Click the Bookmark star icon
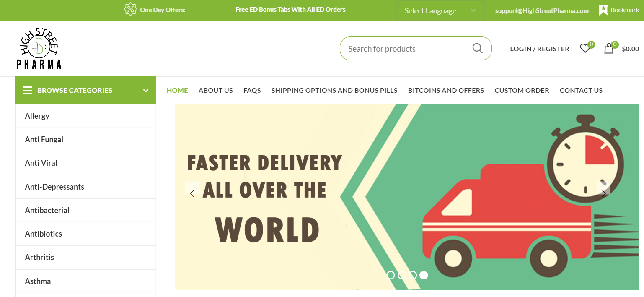The image size is (644, 297). click(x=603, y=10)
